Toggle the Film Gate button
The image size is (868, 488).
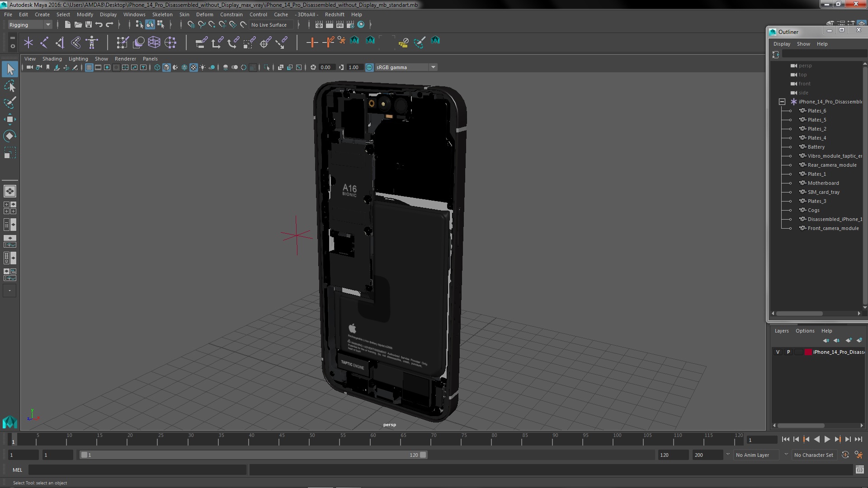[98, 67]
